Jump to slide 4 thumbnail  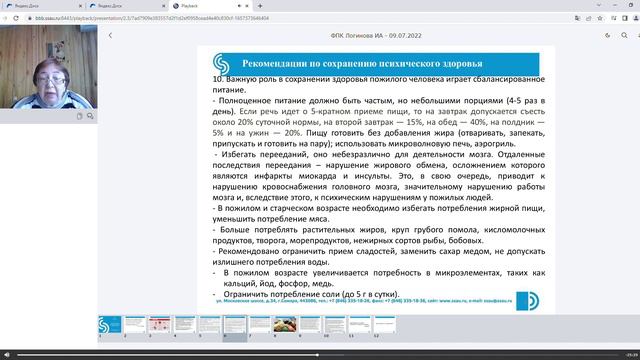coord(184,325)
